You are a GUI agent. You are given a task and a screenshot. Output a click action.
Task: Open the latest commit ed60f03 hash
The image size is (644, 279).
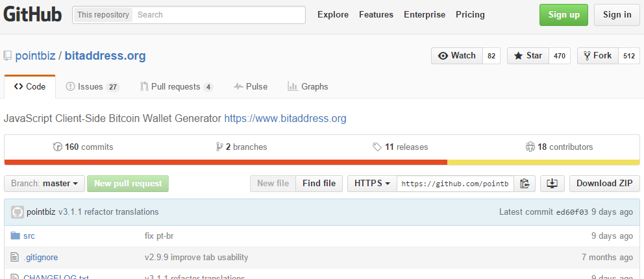[x=572, y=212]
